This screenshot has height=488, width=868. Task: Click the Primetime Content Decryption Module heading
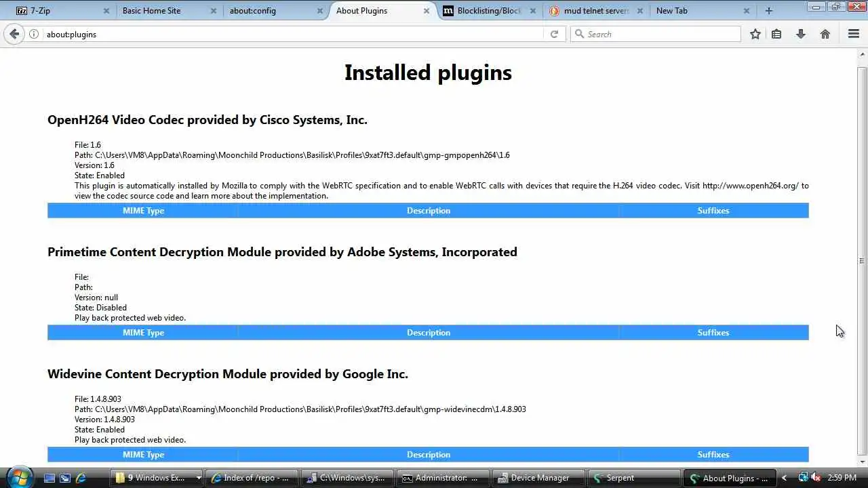click(x=282, y=252)
